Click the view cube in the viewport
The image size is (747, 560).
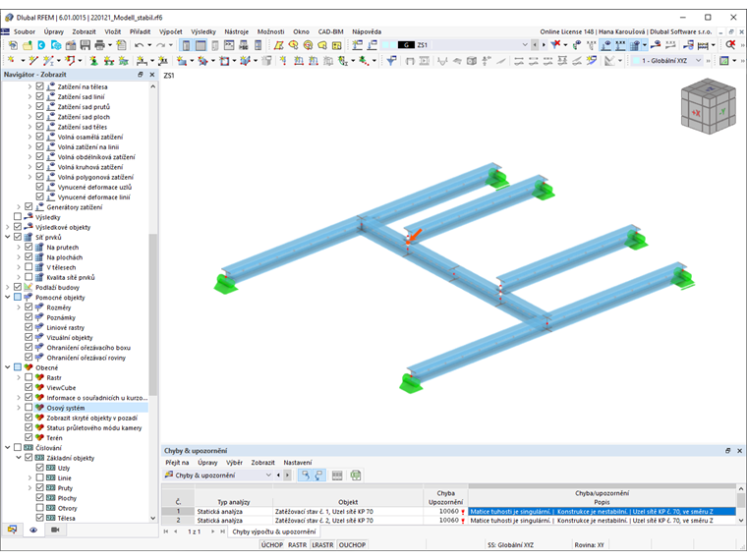[x=708, y=106]
